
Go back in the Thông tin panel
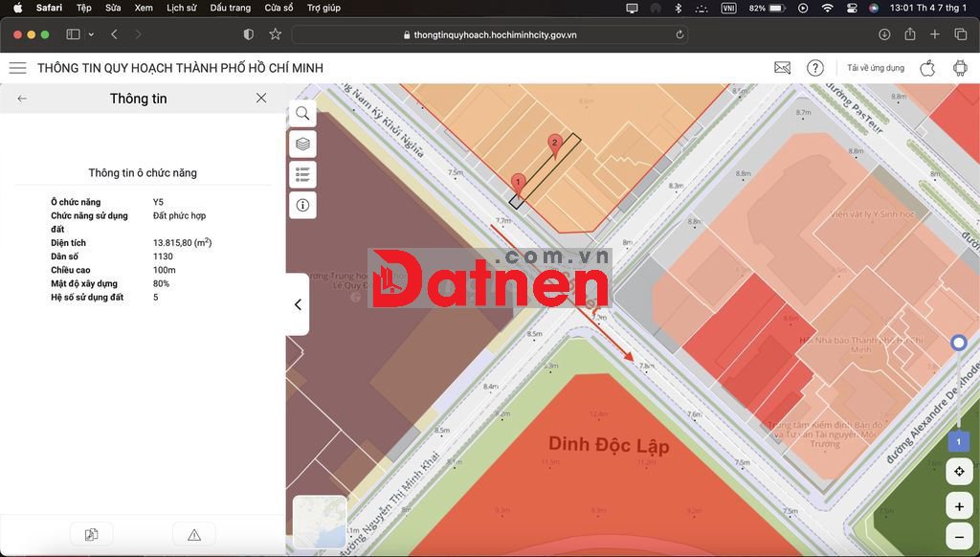click(x=22, y=99)
